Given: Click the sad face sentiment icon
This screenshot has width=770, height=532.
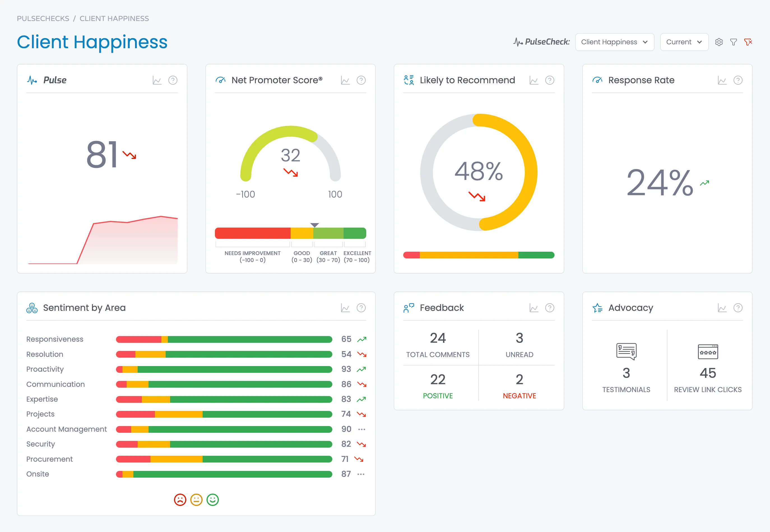Looking at the screenshot, I should pos(180,500).
